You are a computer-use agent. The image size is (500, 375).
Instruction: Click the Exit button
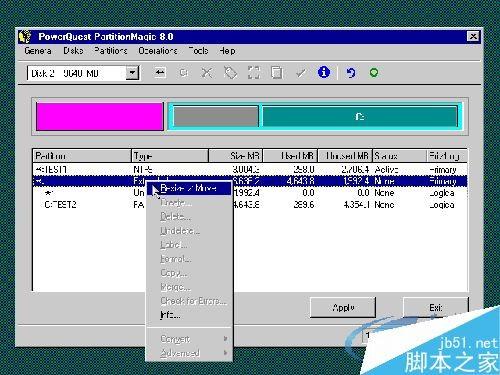tap(436, 307)
